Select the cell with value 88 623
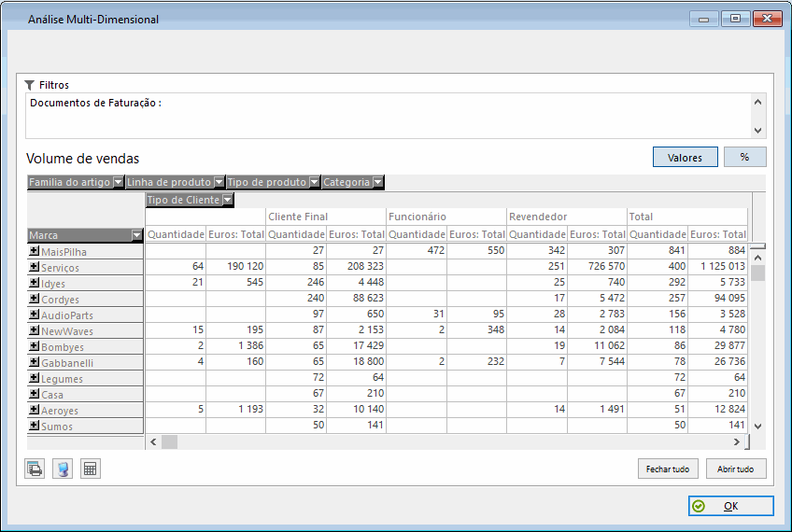The image size is (792, 532). (356, 298)
